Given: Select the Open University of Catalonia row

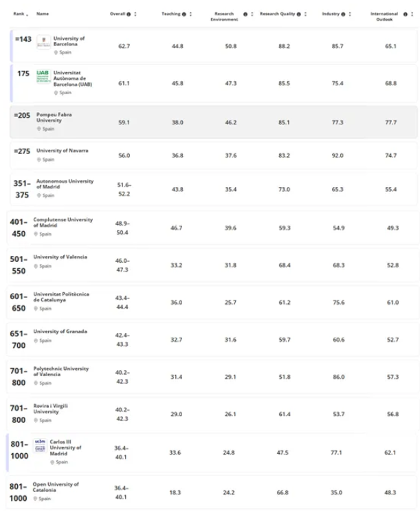Looking at the screenshot, I should point(212,492).
